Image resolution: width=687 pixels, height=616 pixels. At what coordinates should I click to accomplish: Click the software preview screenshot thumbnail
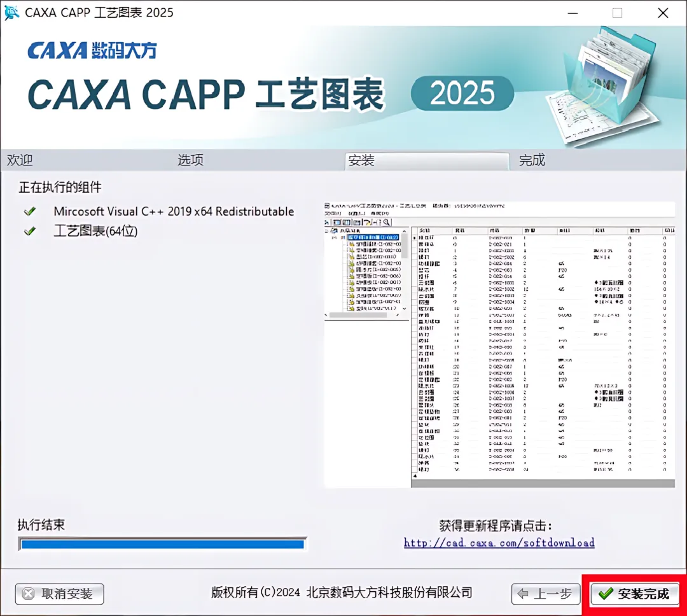click(x=499, y=345)
